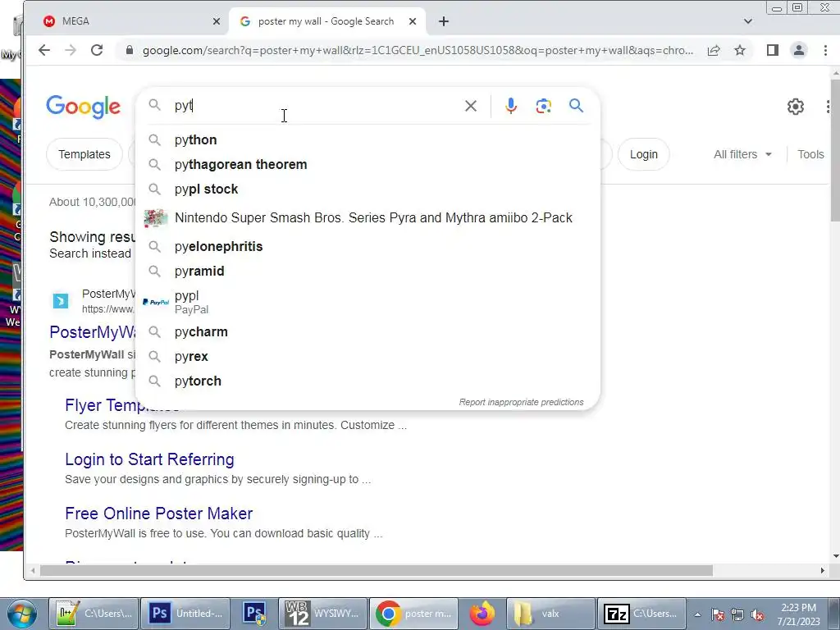Open the 7-Zip taskbar item
840x630 pixels.
(641, 614)
